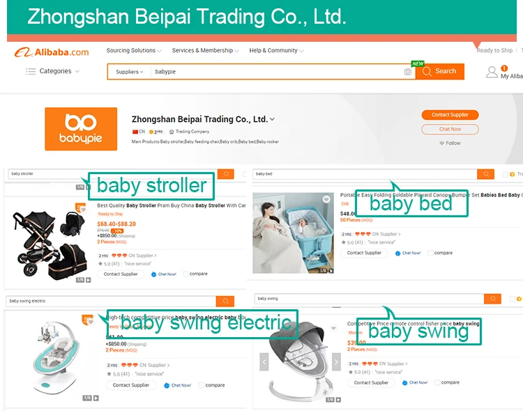Click the babypie search input field
The height and width of the screenshot is (420, 523).
point(277,72)
